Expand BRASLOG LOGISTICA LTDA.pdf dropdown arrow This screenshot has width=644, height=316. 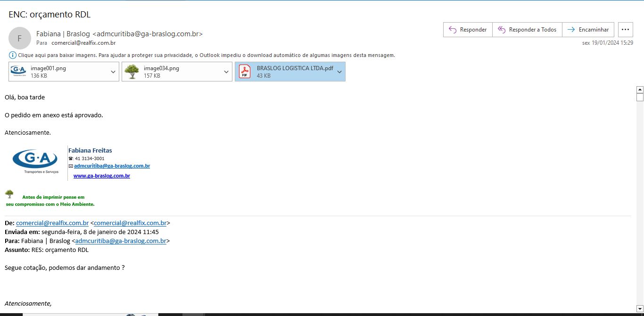point(339,72)
